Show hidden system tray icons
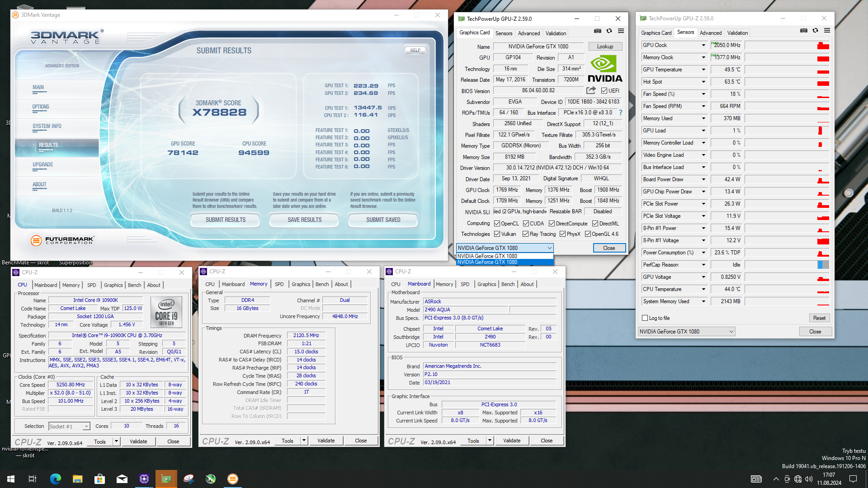 pos(776,479)
